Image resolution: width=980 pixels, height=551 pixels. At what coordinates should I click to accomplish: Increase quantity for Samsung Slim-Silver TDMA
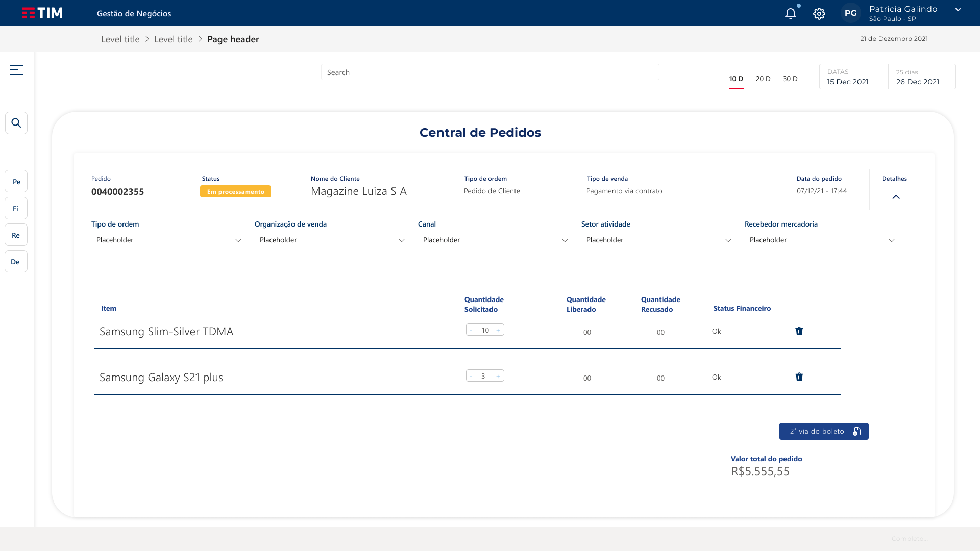pyautogui.click(x=498, y=331)
